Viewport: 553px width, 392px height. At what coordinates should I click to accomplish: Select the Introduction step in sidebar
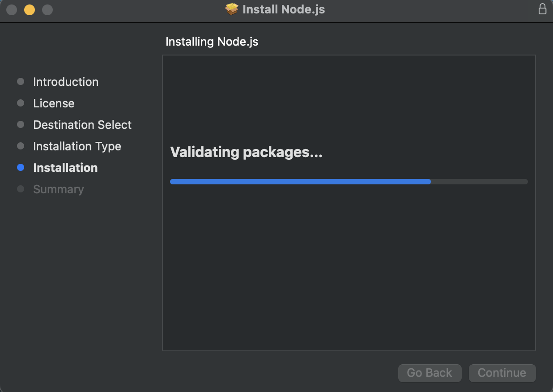coord(66,82)
